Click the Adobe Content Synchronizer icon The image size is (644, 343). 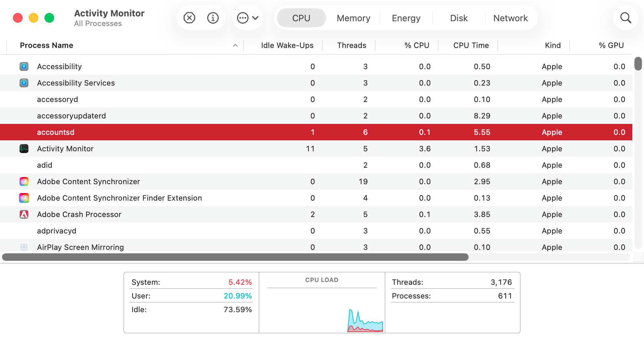[x=24, y=181]
